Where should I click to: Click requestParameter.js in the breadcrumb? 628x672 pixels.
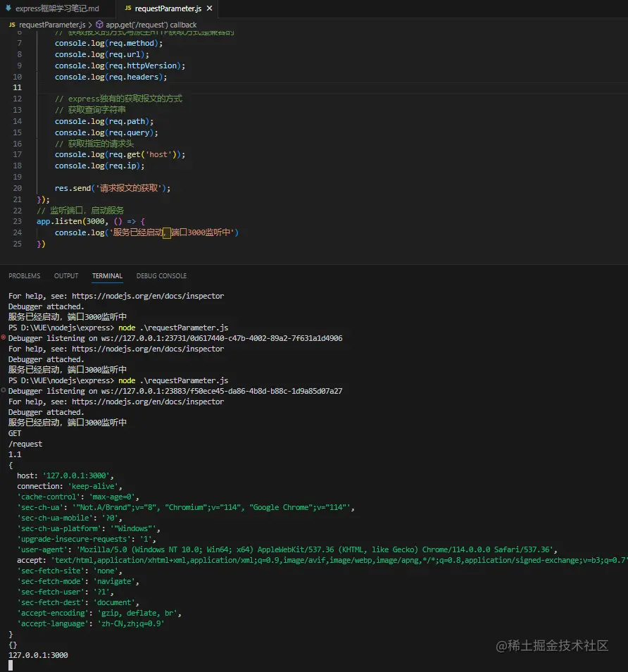coord(52,25)
